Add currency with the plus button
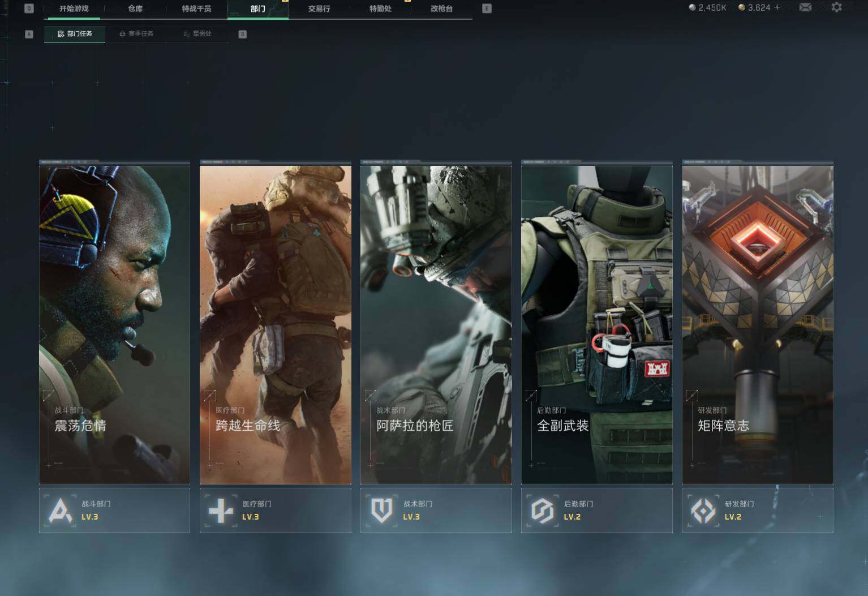The width and height of the screenshot is (868, 596). (777, 7)
